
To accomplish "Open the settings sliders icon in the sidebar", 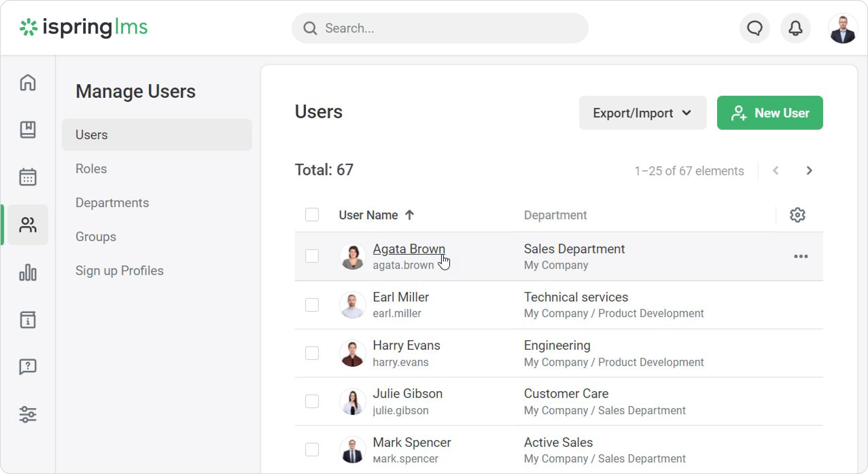I will point(28,415).
